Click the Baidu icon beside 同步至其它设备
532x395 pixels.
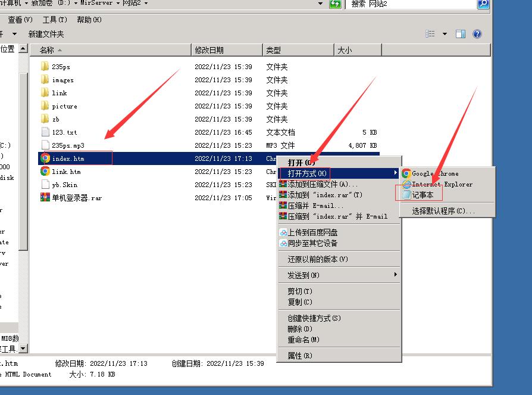pyautogui.click(x=283, y=243)
